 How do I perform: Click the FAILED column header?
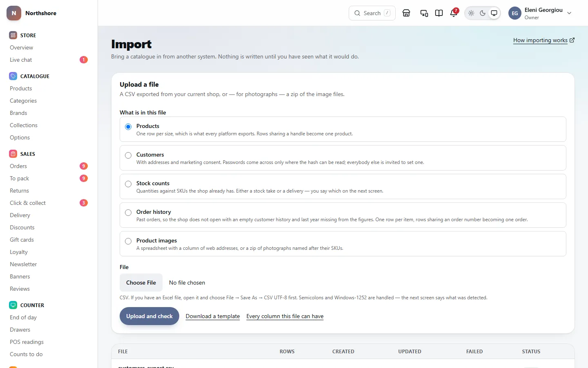point(474,351)
